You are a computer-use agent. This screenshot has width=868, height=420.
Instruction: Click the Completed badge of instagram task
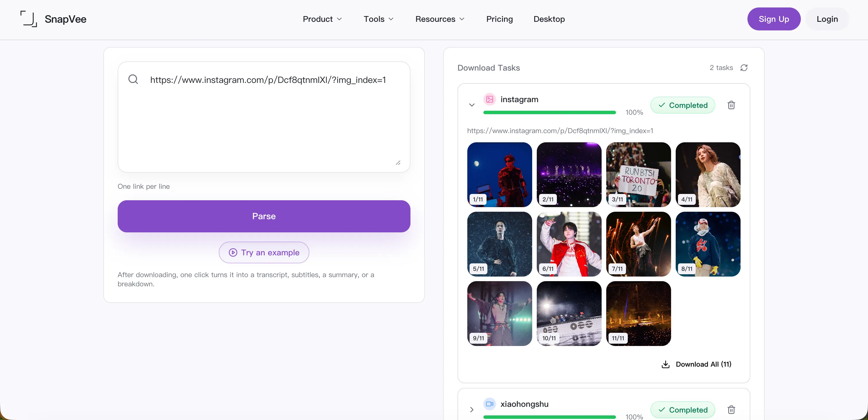(682, 105)
